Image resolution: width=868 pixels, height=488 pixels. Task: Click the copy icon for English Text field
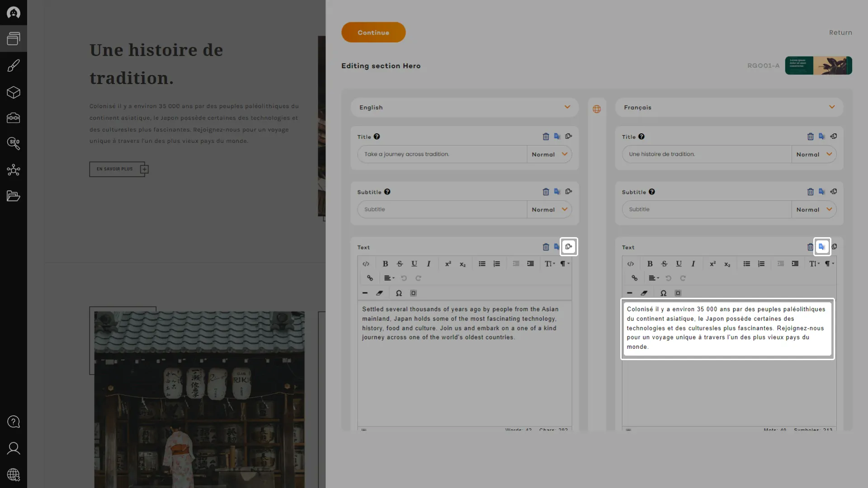click(569, 247)
